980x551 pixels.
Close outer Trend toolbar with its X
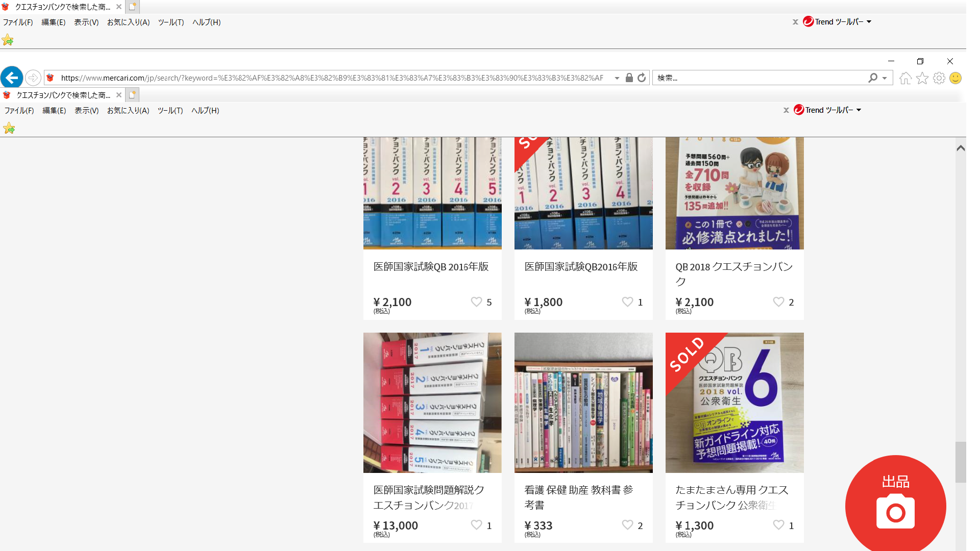pos(795,22)
